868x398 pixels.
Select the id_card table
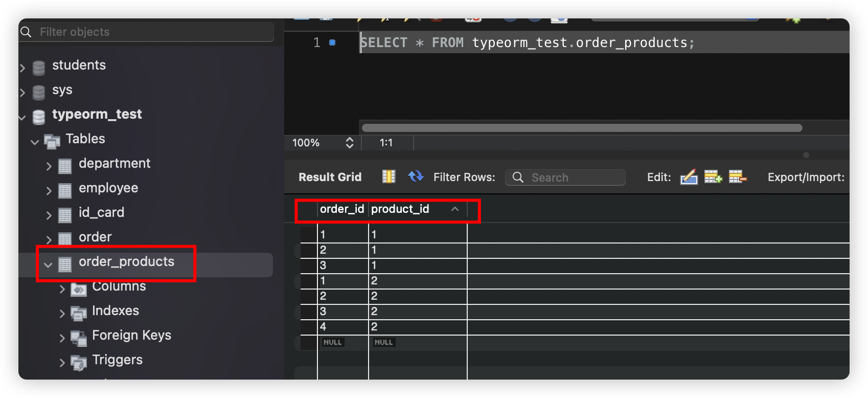coord(101,212)
